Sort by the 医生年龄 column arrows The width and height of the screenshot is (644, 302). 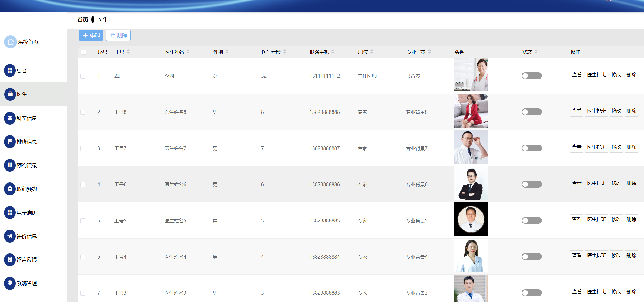(285, 52)
